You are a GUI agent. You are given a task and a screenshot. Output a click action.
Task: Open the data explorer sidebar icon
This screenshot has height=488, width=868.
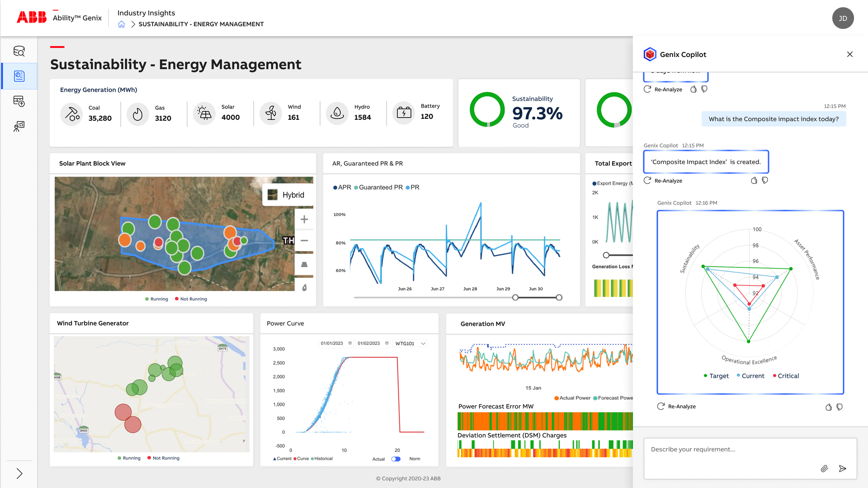tap(19, 51)
